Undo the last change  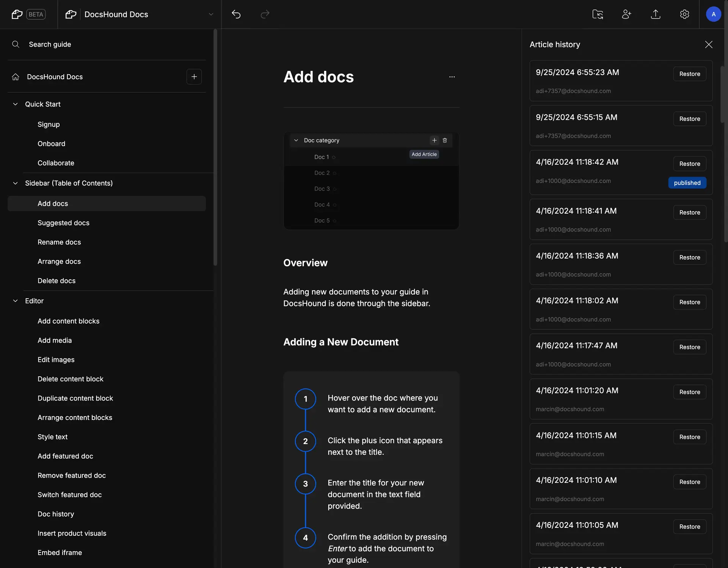pyautogui.click(x=236, y=14)
